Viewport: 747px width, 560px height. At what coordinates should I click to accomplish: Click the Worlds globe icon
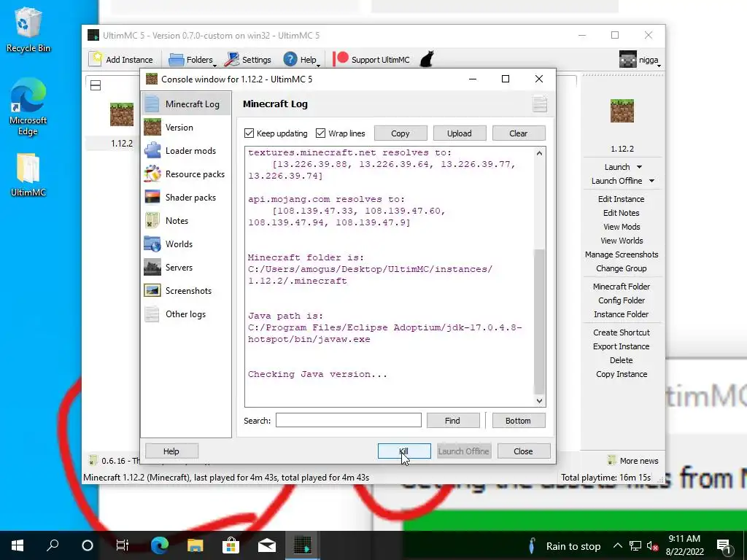coord(152,244)
